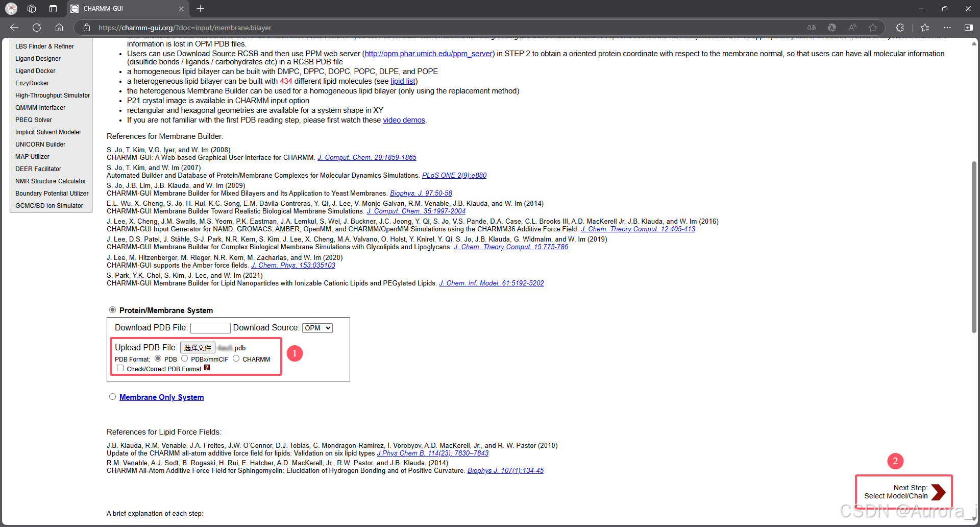Toggle the browser sidebar icon
Viewport: 980px width, 527px height.
pyautogui.click(x=969, y=28)
